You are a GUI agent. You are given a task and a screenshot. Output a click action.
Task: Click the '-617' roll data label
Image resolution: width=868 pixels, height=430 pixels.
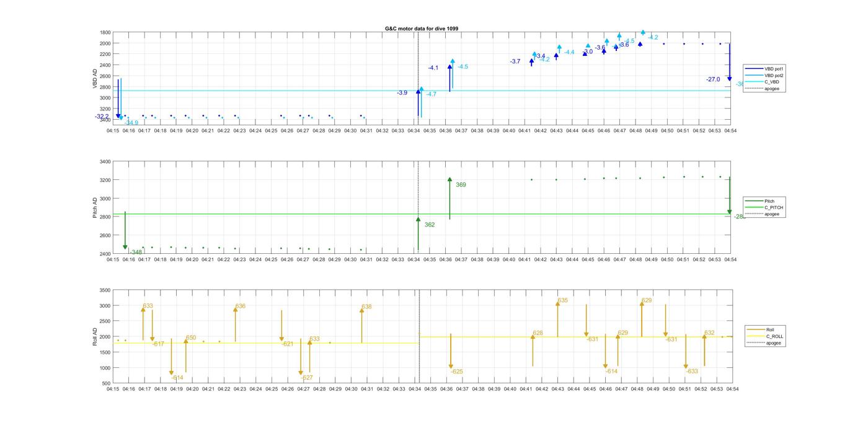click(x=158, y=344)
